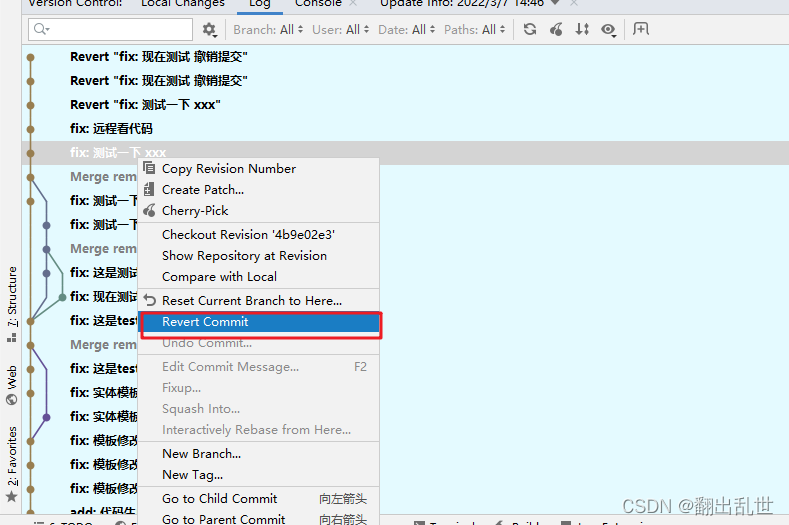Open the Paths: All filter

click(x=475, y=30)
